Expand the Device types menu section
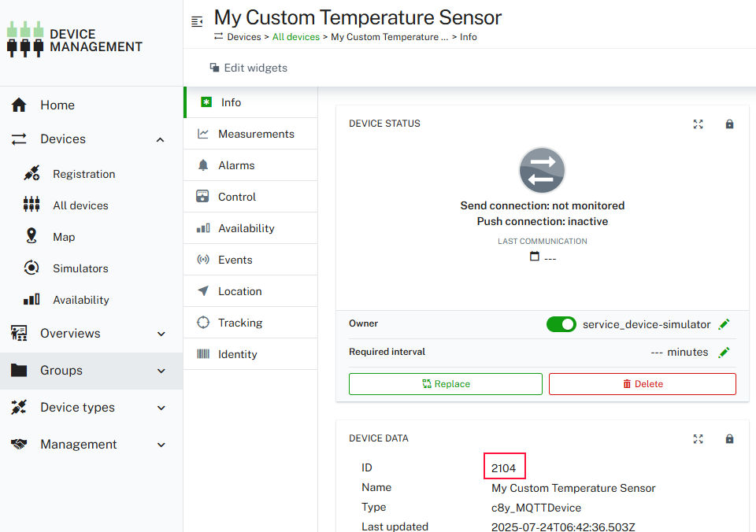The width and height of the screenshot is (756, 532). click(x=161, y=408)
